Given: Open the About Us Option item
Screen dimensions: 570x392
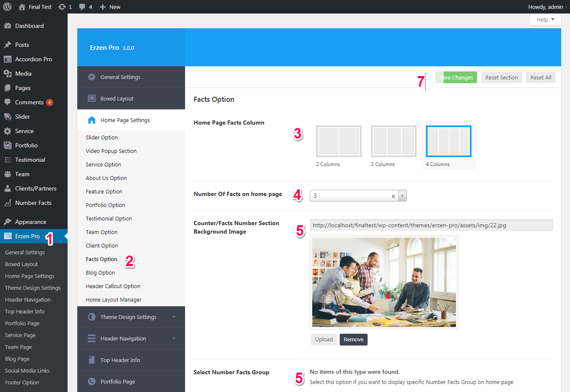Looking at the screenshot, I should coord(106,178).
